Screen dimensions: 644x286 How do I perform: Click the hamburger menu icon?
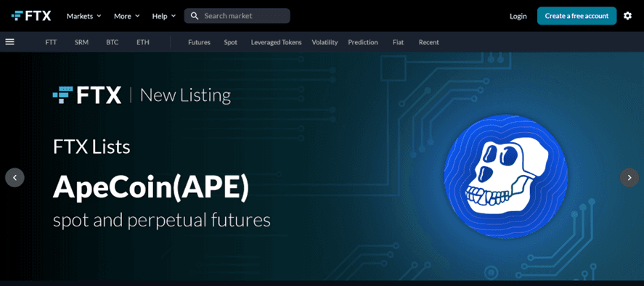[x=10, y=42]
